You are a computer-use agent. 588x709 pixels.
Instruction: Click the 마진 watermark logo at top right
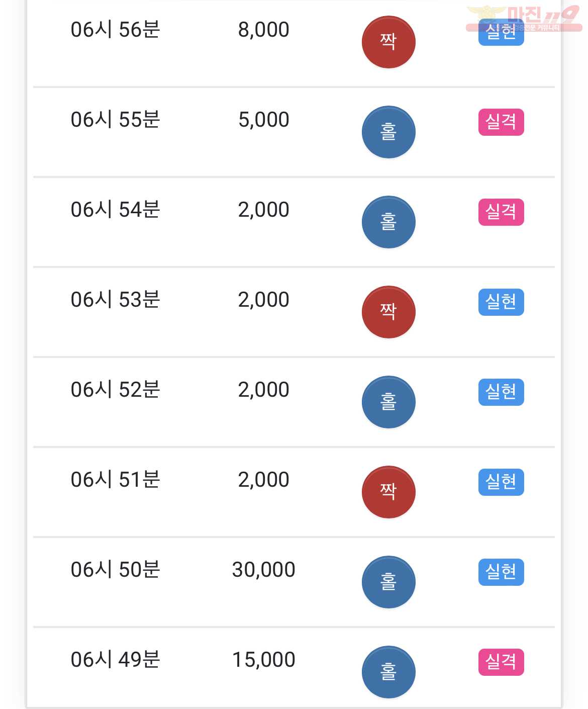tap(524, 19)
